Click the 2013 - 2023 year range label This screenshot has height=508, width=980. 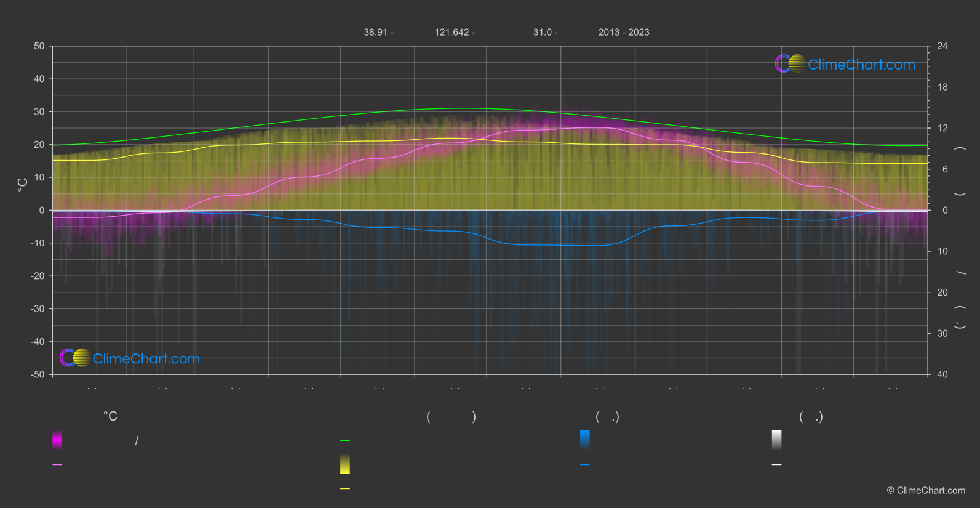(623, 32)
